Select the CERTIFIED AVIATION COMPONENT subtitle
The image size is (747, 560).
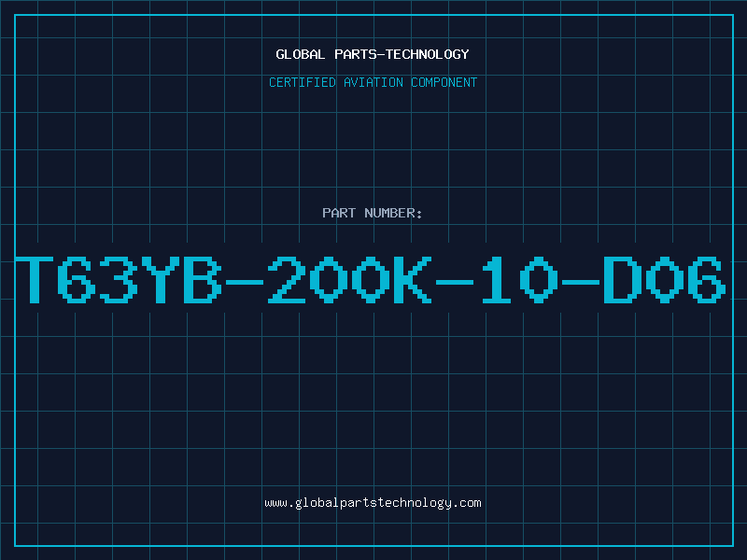373,82
